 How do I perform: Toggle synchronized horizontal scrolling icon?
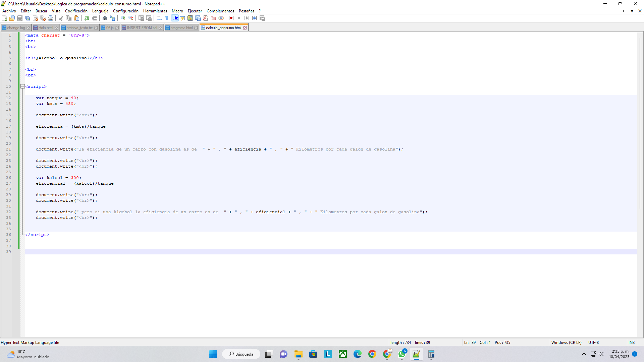tap(149, 18)
